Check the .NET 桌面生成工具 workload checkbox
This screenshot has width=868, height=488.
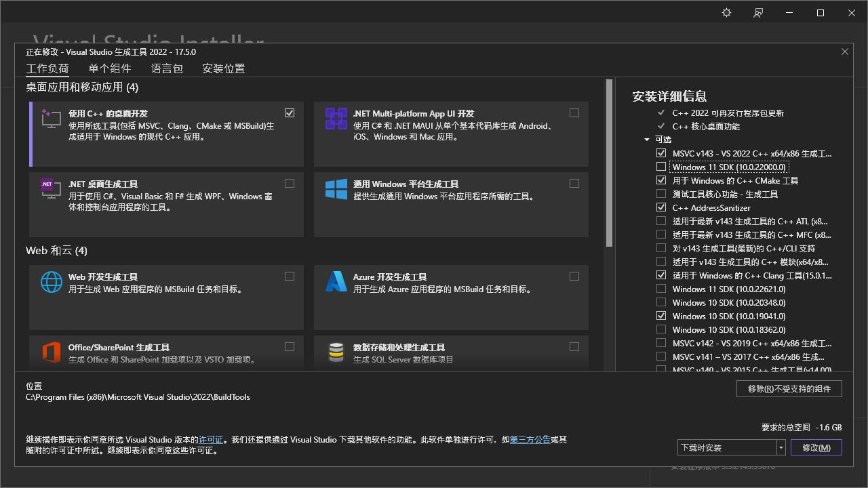tap(290, 183)
